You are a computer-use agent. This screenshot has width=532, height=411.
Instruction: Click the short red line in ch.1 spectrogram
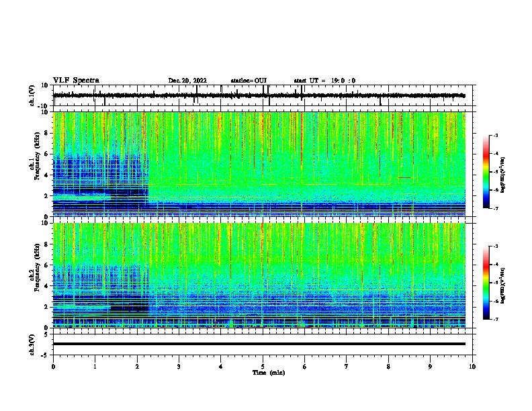click(404, 178)
